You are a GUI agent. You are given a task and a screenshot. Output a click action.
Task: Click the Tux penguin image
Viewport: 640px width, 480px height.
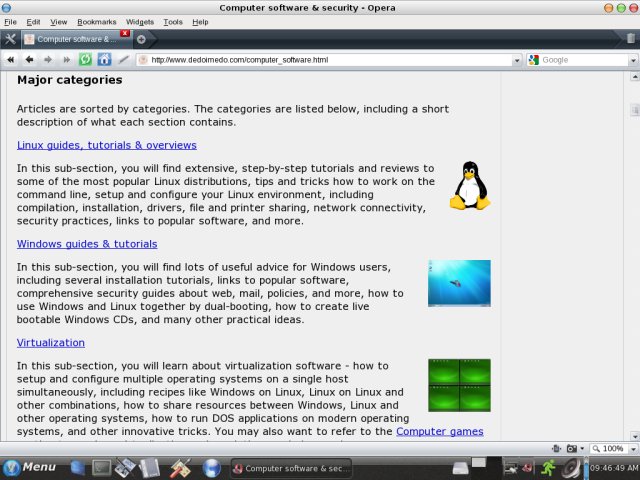470,185
